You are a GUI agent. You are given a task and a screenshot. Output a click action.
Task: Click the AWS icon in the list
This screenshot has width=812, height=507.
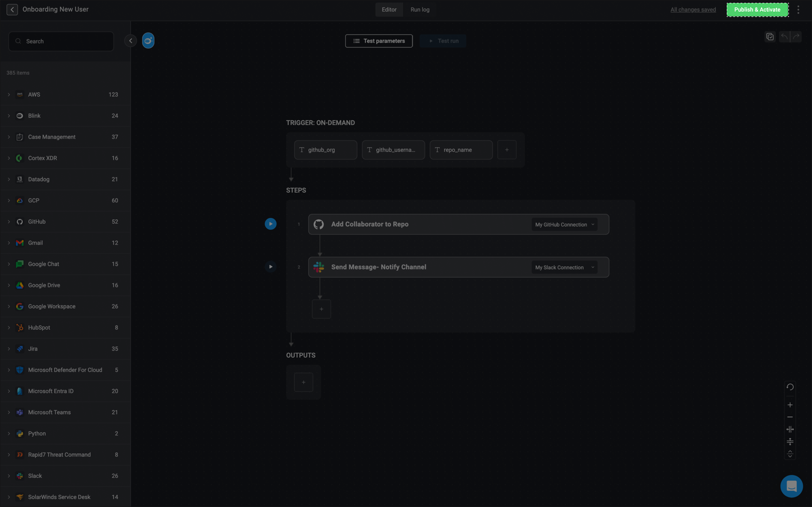pyautogui.click(x=20, y=95)
